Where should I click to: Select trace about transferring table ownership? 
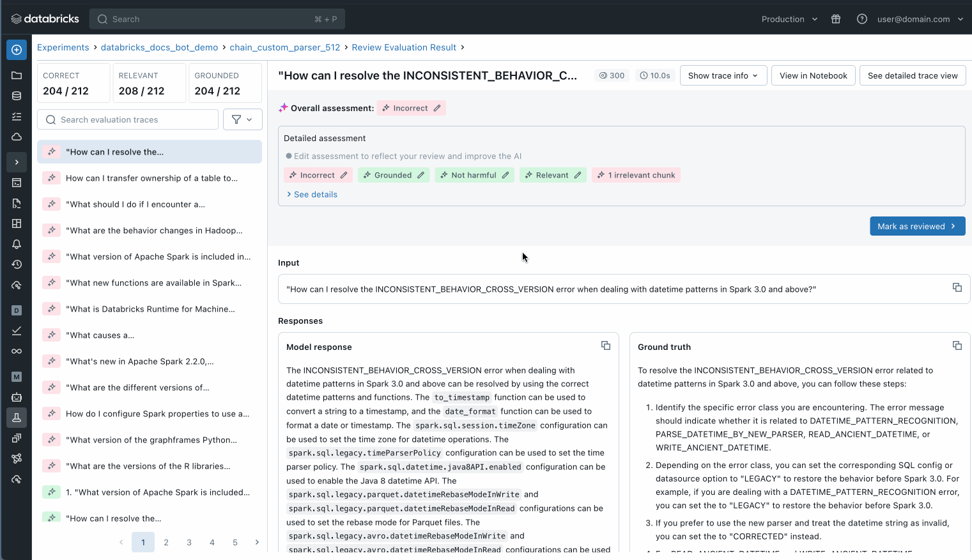coord(151,178)
